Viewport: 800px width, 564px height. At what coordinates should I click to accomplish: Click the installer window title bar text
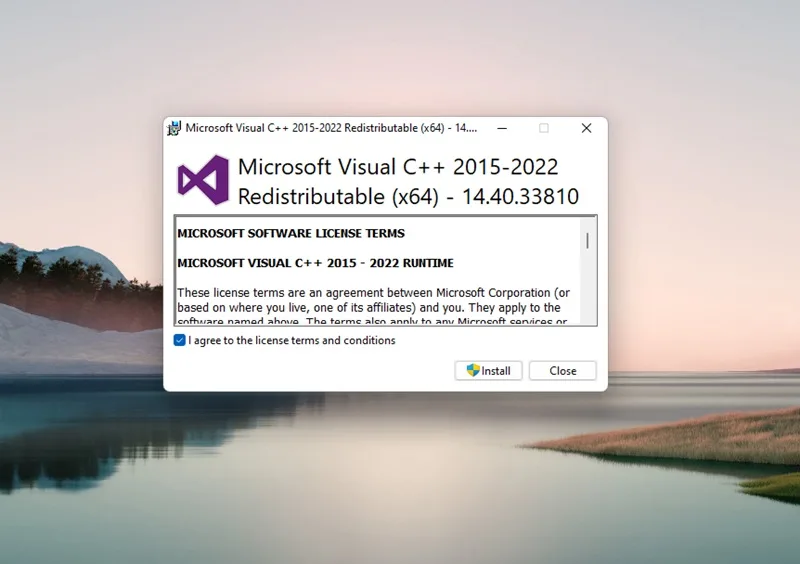[x=331, y=128]
